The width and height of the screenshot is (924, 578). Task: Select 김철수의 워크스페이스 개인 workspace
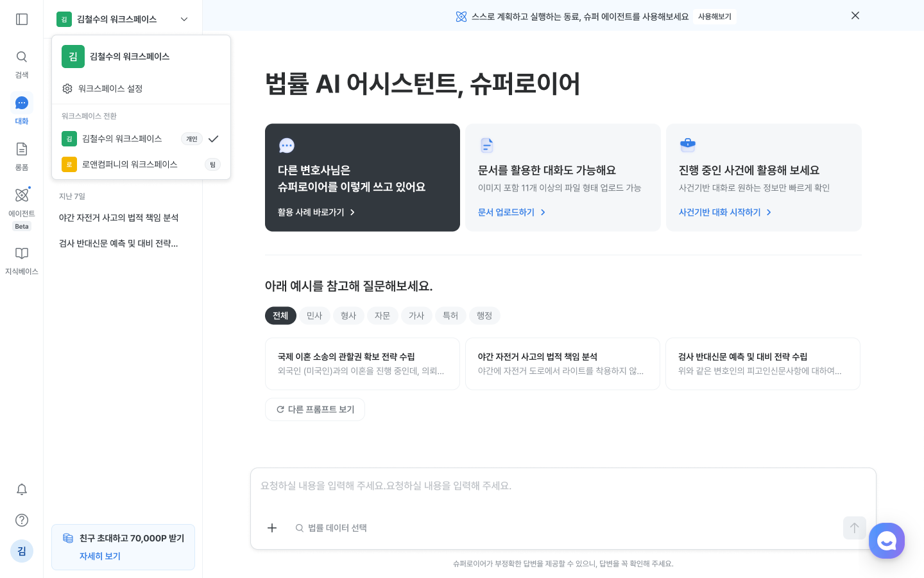tap(141, 139)
